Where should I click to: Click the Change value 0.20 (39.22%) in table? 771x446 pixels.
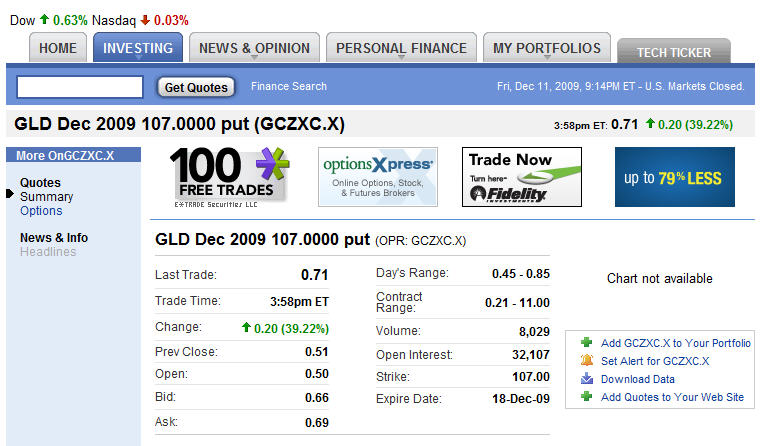pos(291,328)
